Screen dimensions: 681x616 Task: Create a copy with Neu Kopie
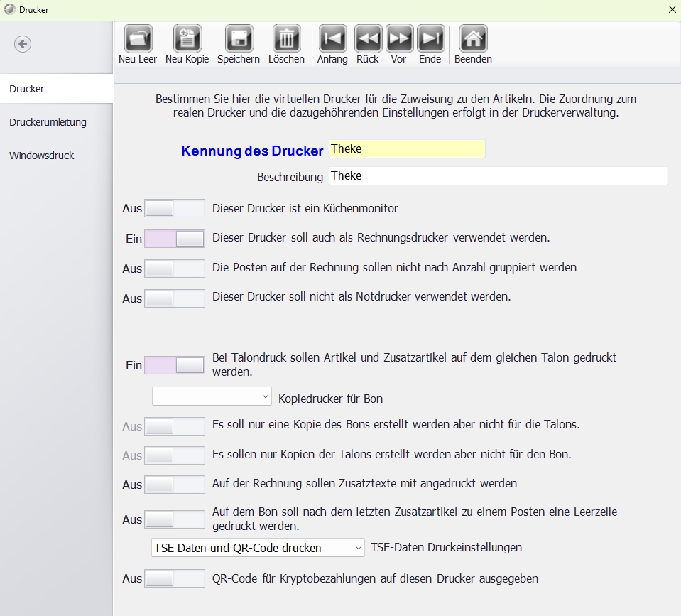click(x=187, y=39)
